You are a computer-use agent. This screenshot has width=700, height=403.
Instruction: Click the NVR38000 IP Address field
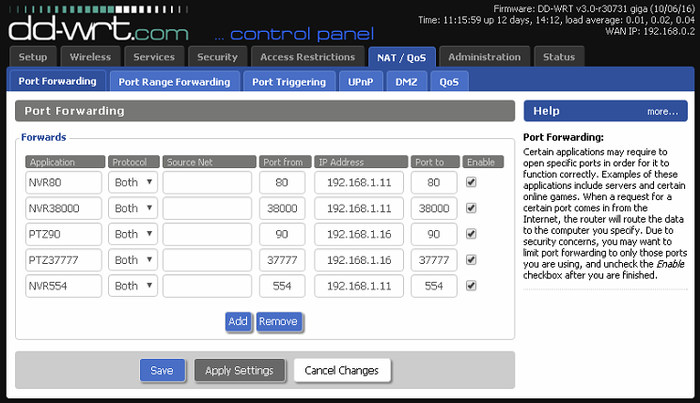point(359,208)
